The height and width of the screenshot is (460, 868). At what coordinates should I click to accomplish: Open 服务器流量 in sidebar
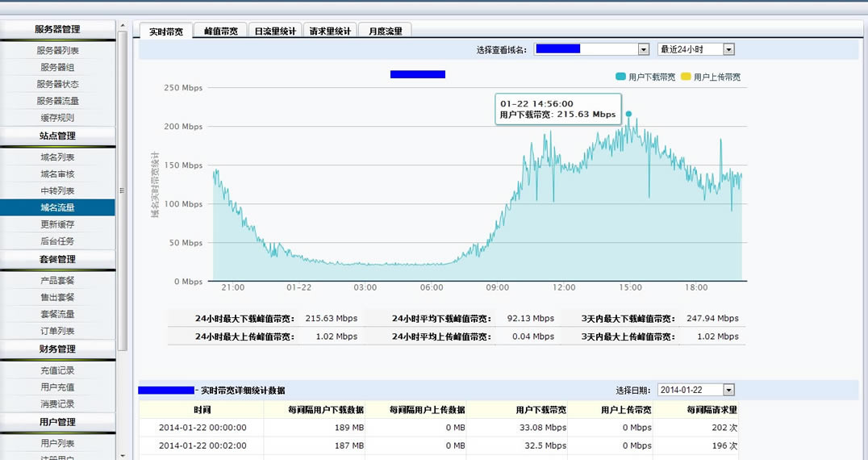[x=57, y=101]
